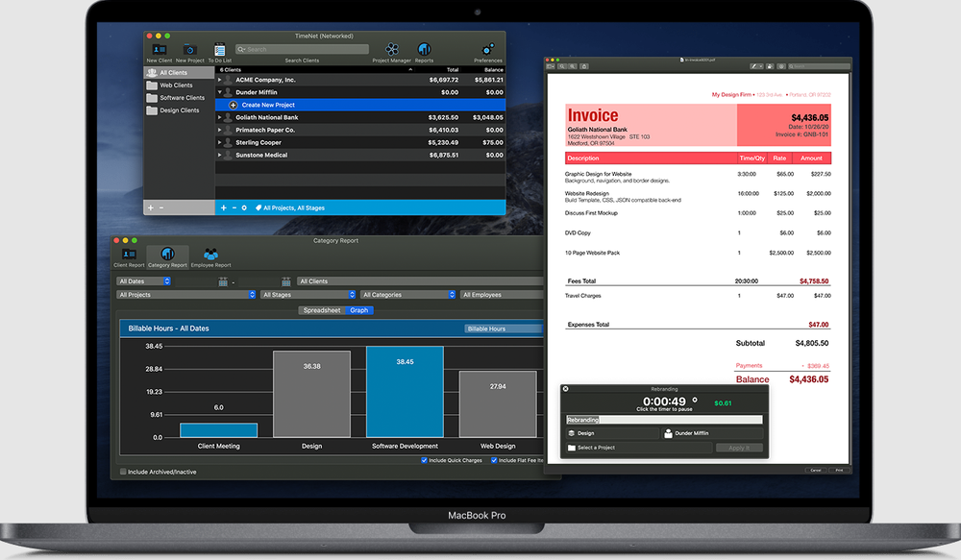Open the Preferences gear icon

click(488, 49)
